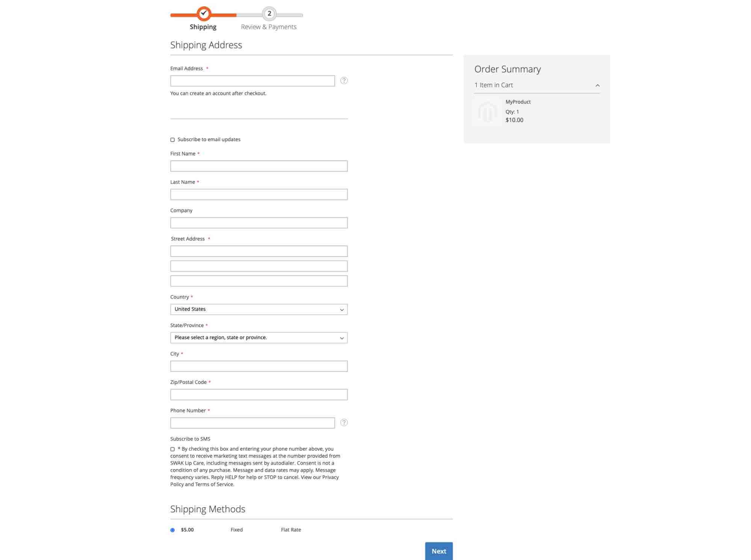Click the checkmark icon on Shipping step
751x560 pixels.
pyautogui.click(x=202, y=13)
